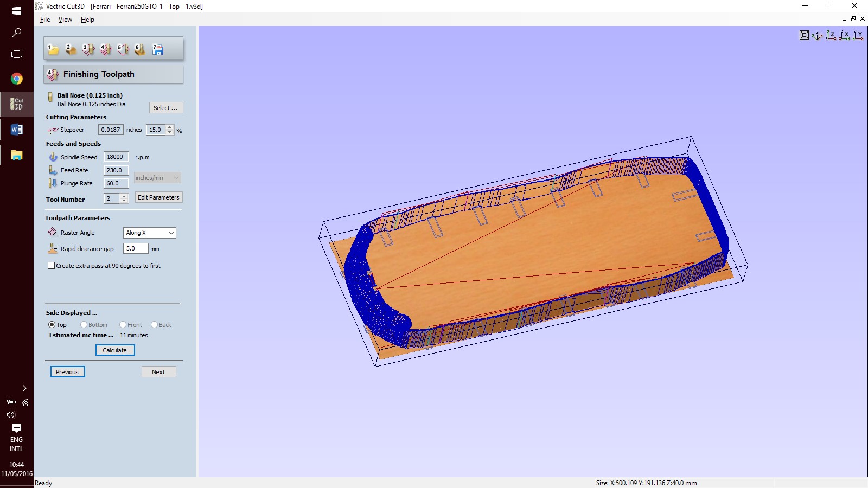
Task: Open step 4 finishing toolpath icon in the step bar
Action: pyautogui.click(x=106, y=49)
